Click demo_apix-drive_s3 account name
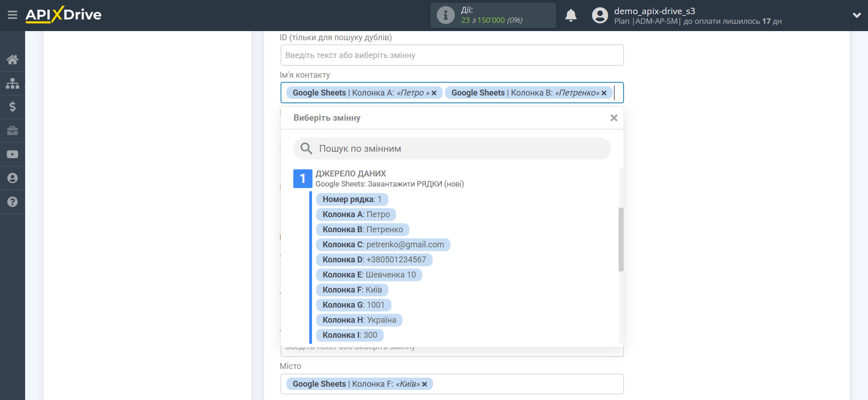The image size is (868, 400). (x=654, y=11)
